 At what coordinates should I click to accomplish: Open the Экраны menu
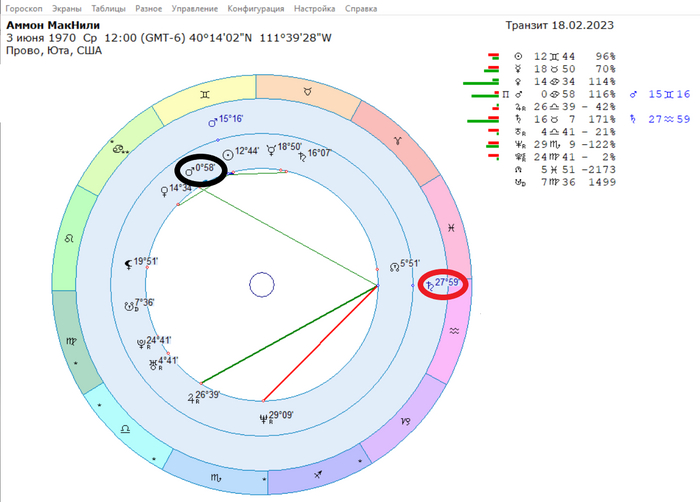[67, 8]
